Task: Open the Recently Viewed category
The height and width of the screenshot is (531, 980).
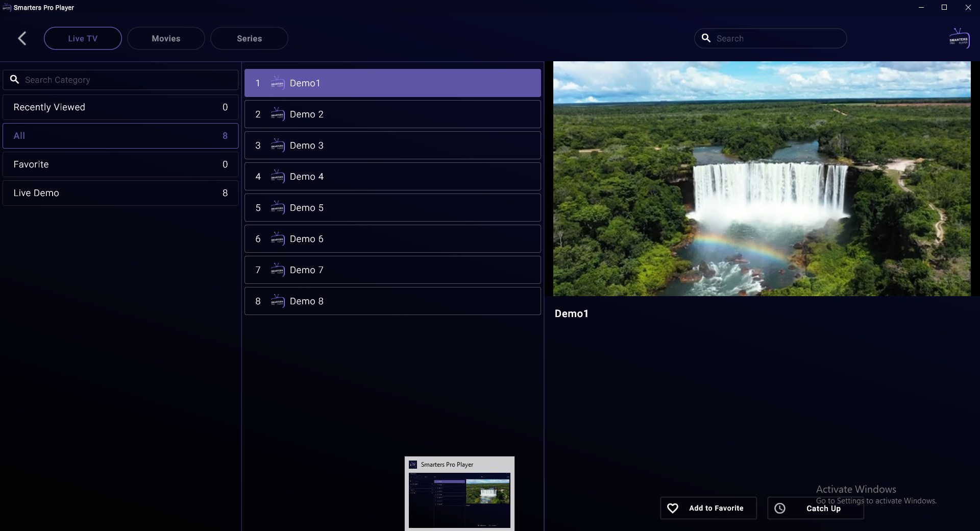Action: [x=120, y=107]
